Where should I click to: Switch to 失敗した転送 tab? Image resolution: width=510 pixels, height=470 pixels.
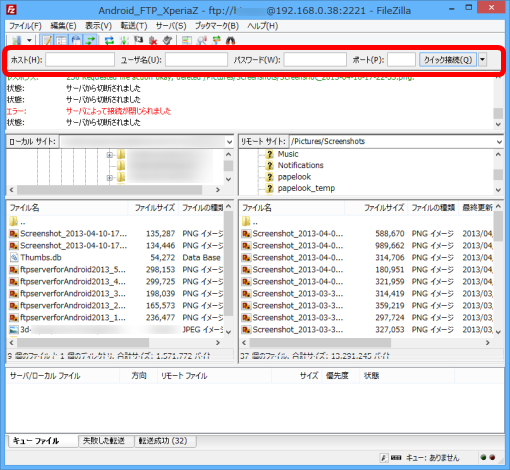click(105, 441)
